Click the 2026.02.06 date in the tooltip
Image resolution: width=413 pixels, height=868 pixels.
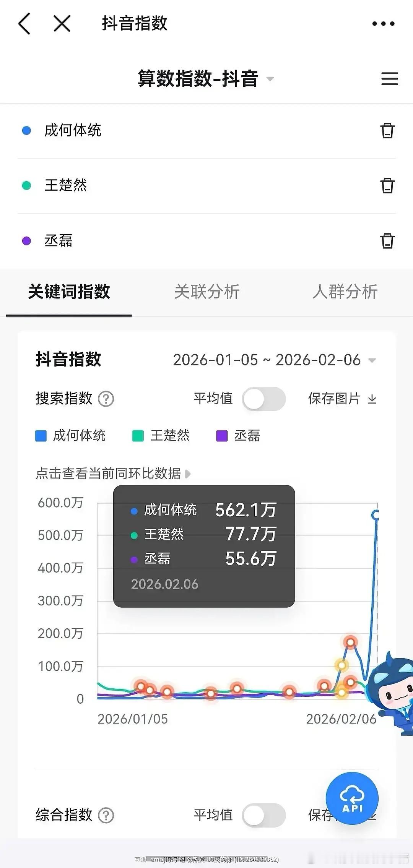[x=165, y=584]
